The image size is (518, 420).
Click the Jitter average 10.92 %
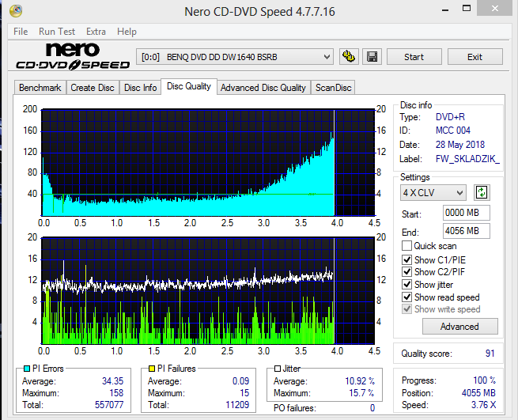coord(360,381)
